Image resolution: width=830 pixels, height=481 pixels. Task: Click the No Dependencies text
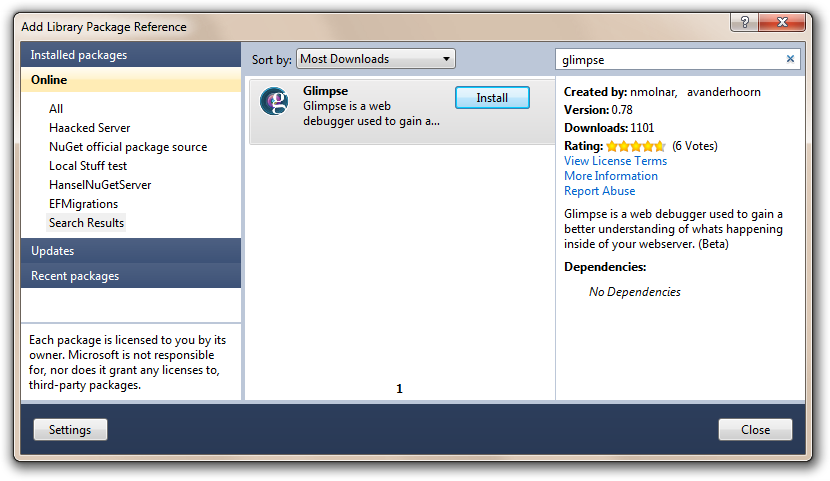pyautogui.click(x=635, y=292)
